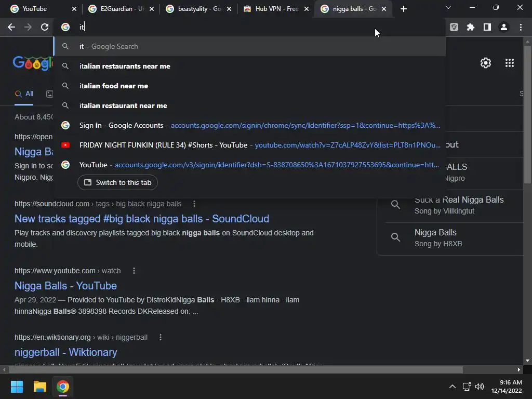Image resolution: width=532 pixels, height=399 pixels.
Task: Choose 'italian food near me' suggestion
Action: (x=249, y=86)
